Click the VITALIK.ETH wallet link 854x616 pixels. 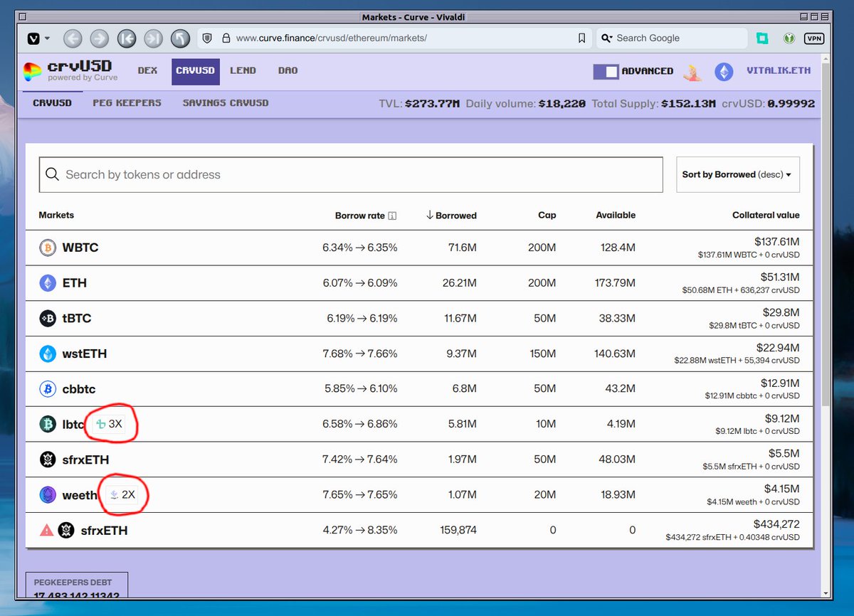tap(779, 71)
